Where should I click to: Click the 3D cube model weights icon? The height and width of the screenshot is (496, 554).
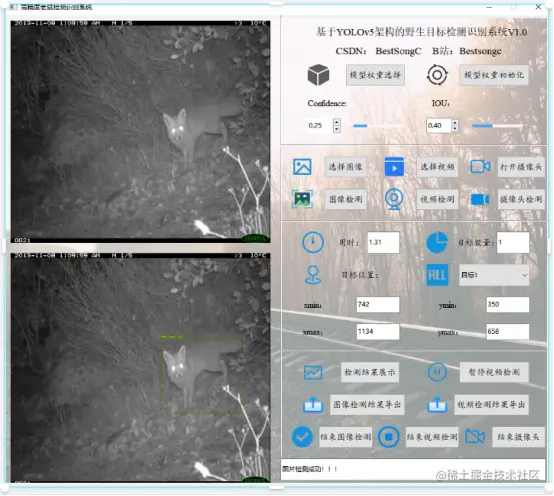[318, 75]
